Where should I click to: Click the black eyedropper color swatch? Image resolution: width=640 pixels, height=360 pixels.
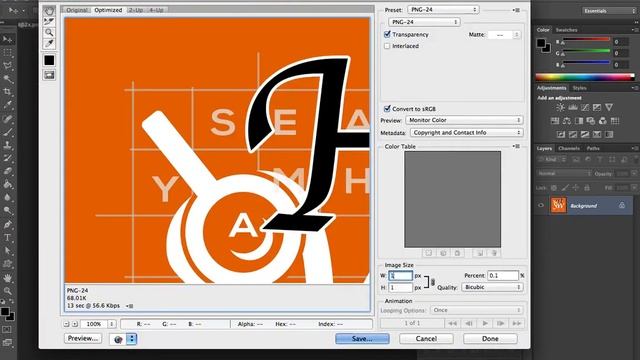click(49, 60)
